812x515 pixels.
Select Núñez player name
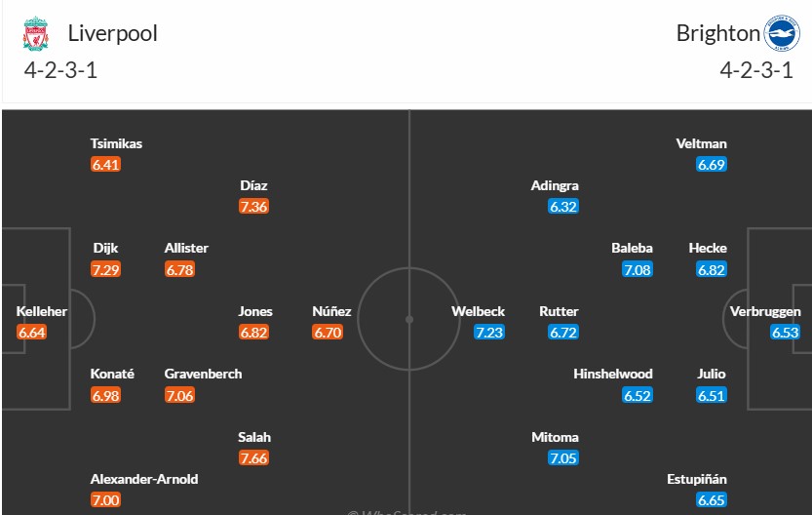tap(331, 311)
